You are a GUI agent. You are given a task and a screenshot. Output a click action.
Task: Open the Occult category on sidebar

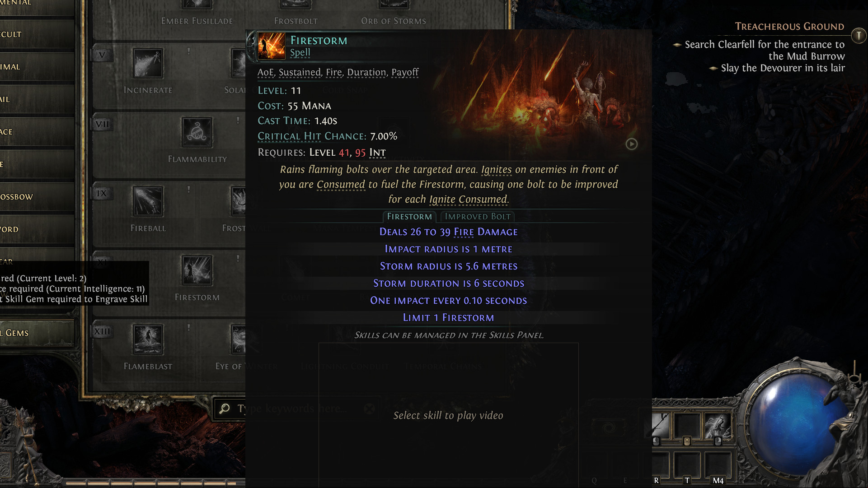pos(37,34)
